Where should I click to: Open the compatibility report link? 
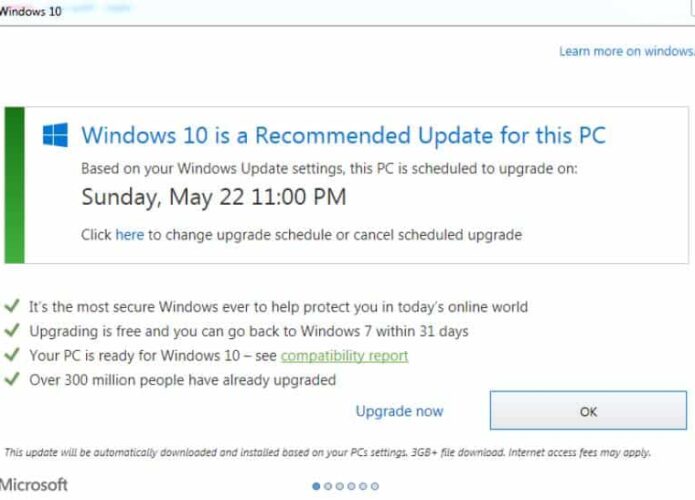point(344,355)
